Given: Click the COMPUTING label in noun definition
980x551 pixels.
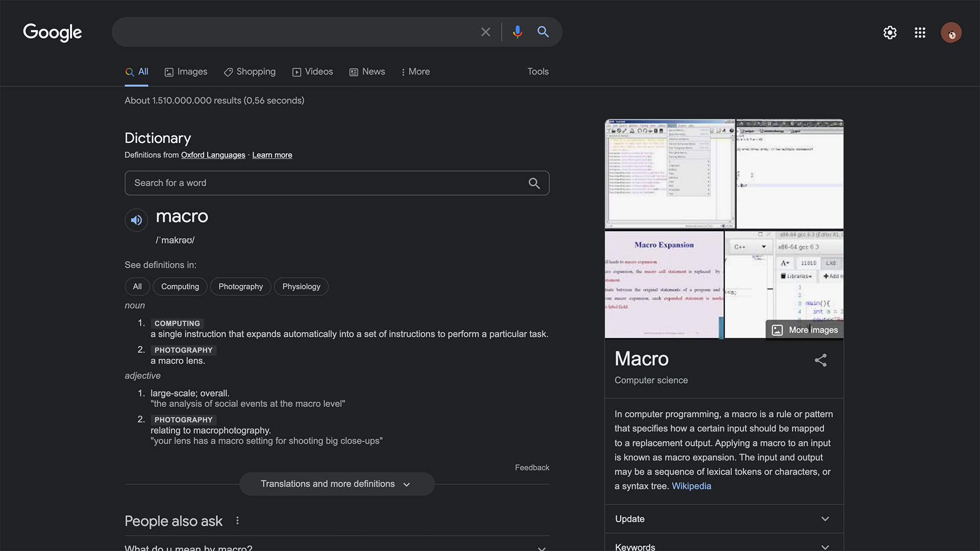Looking at the screenshot, I should pos(177,323).
